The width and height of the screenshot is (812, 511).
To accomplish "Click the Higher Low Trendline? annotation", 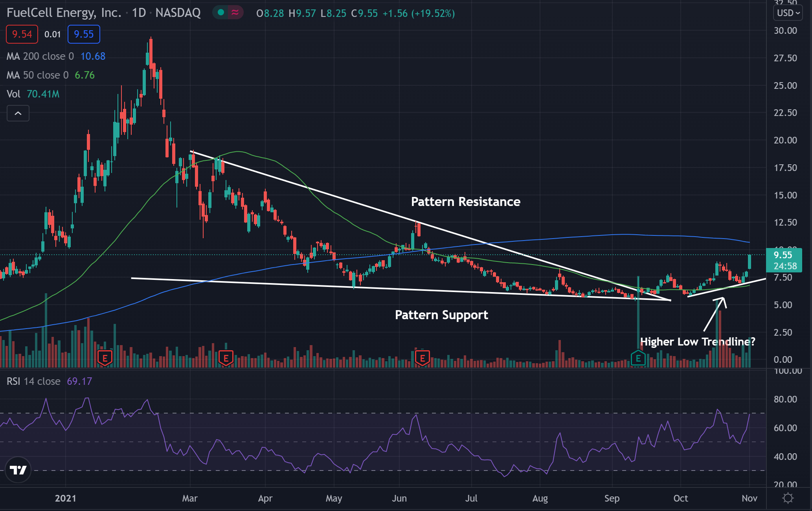I will click(698, 342).
